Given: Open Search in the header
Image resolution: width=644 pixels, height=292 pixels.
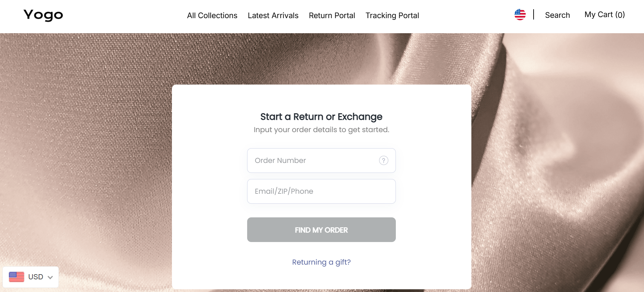Looking at the screenshot, I should (x=557, y=15).
